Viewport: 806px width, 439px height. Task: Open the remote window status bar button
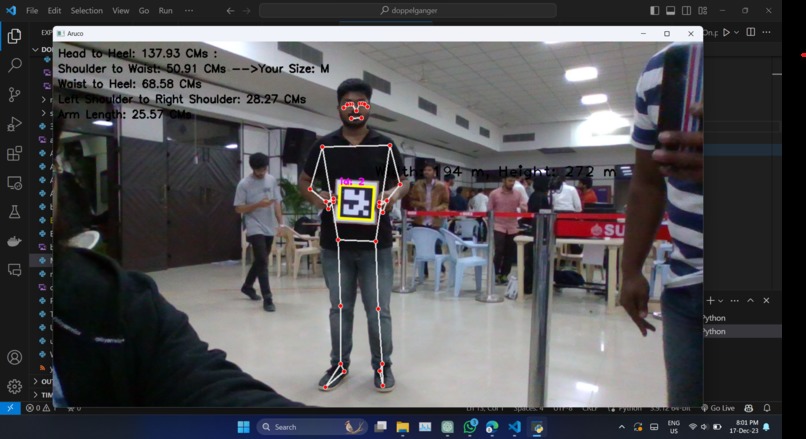click(10, 408)
